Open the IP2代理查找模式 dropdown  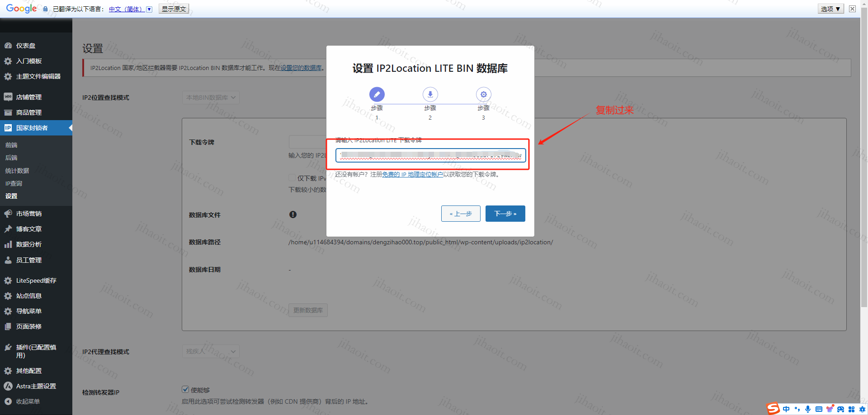pyautogui.click(x=211, y=351)
